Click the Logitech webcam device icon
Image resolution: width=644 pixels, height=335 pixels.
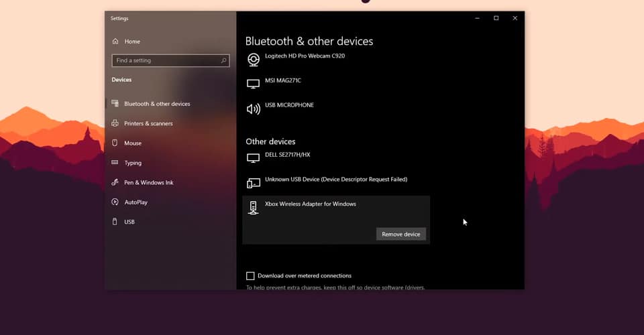[254, 60]
